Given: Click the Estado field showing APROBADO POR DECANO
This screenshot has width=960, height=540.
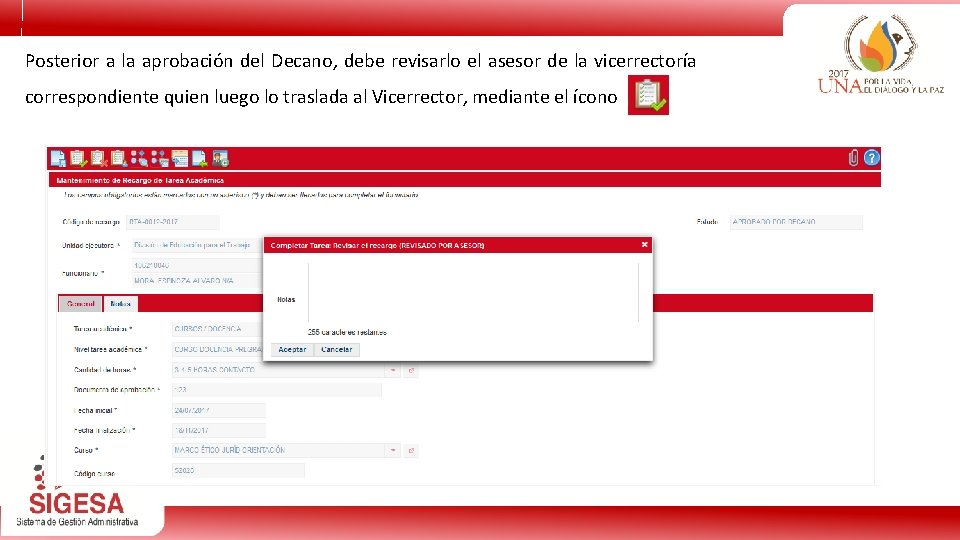Looking at the screenshot, I should [796, 222].
